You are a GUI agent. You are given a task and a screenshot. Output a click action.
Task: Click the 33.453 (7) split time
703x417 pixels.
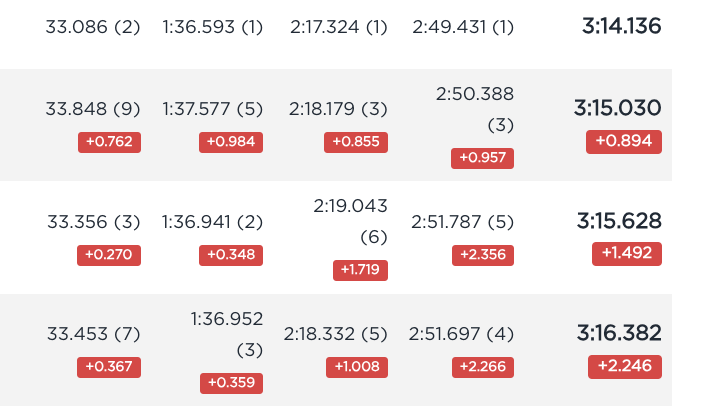click(x=94, y=334)
